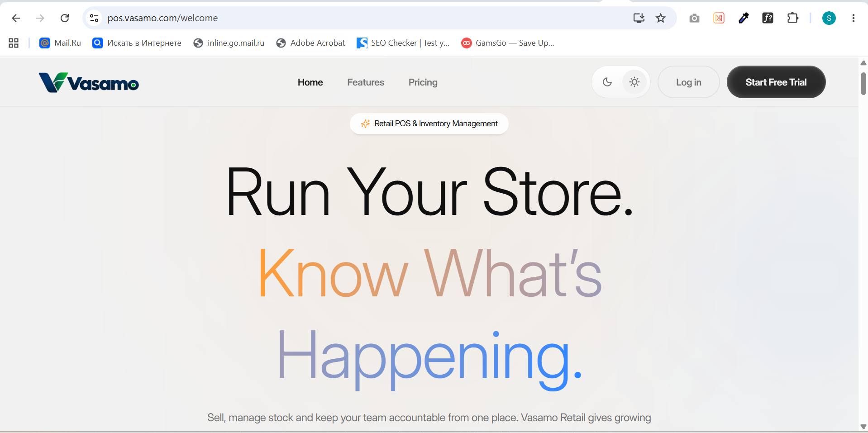Open the fonts finder 'f?' extension
This screenshot has height=433, width=868.
(768, 18)
